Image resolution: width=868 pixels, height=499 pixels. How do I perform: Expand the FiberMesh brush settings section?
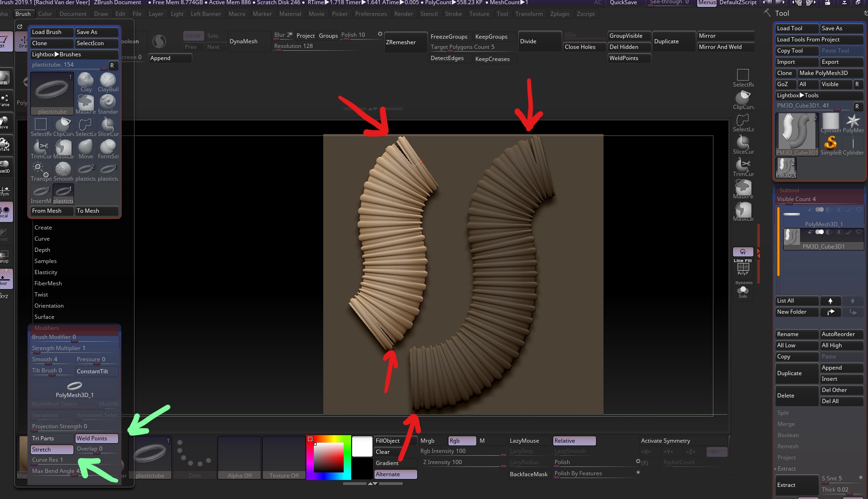tap(48, 283)
